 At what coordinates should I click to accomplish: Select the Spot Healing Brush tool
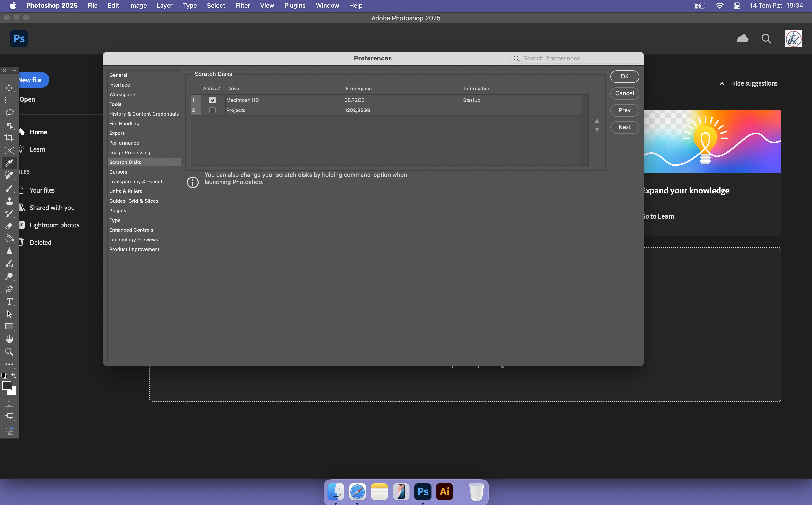point(9,175)
